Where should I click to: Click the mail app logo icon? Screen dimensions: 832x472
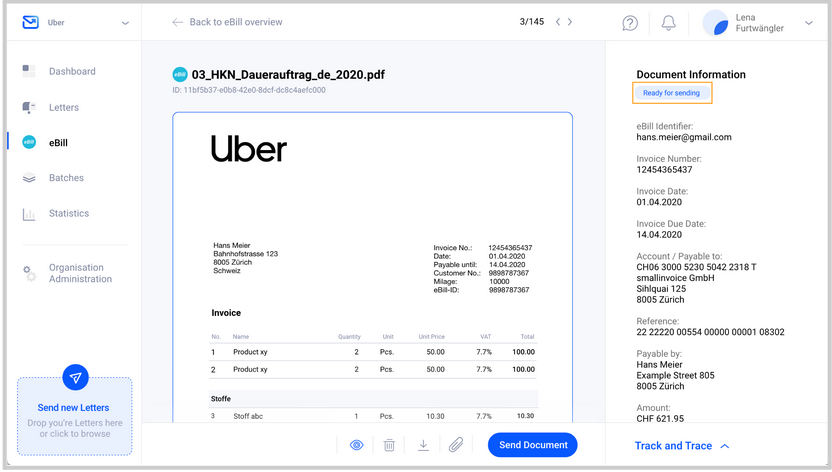point(30,22)
